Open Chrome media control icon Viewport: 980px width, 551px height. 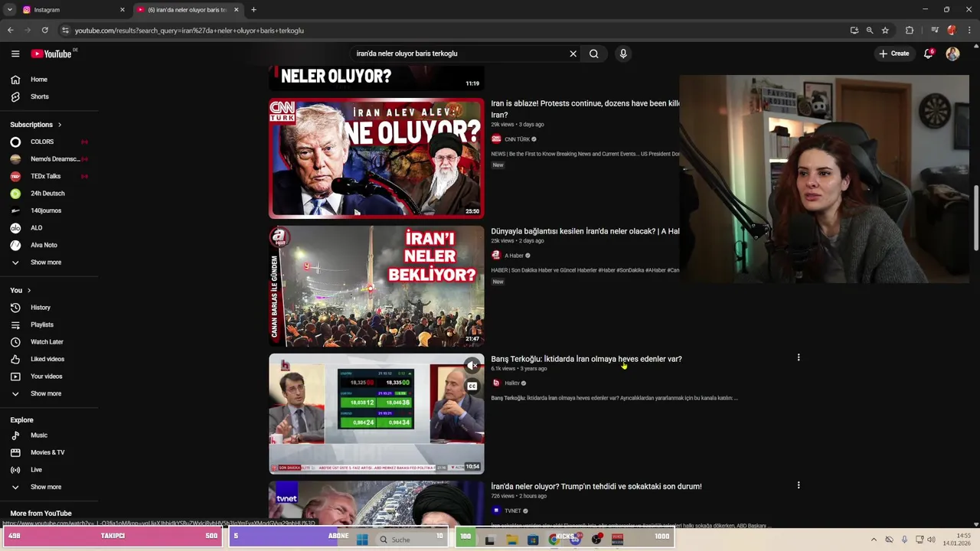tap(935, 30)
